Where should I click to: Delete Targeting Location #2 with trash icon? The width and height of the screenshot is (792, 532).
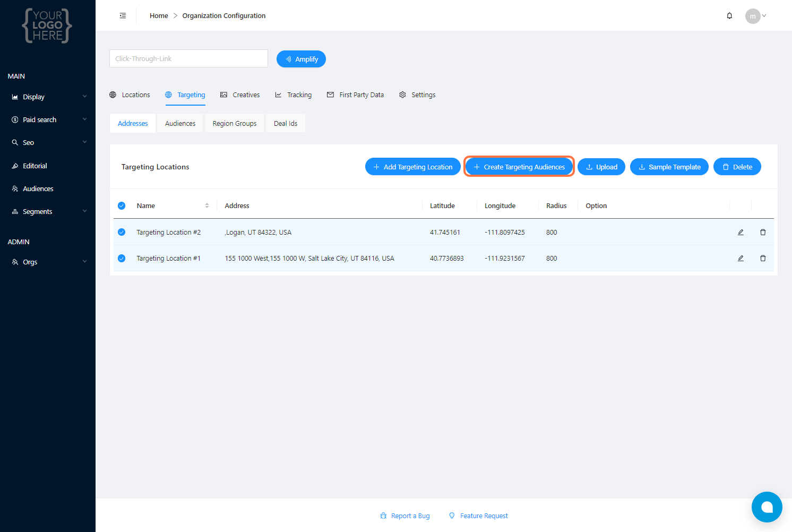click(763, 232)
